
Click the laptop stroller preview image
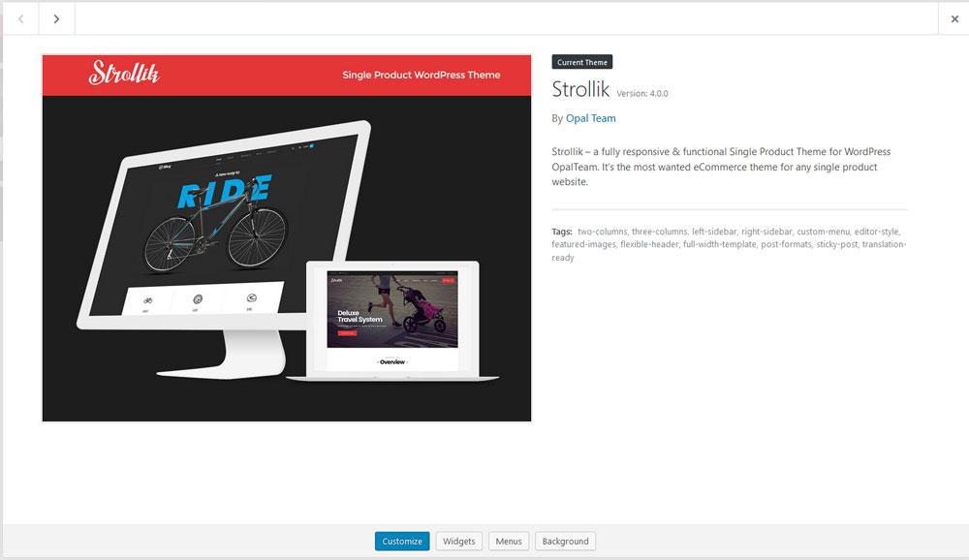[392, 310]
